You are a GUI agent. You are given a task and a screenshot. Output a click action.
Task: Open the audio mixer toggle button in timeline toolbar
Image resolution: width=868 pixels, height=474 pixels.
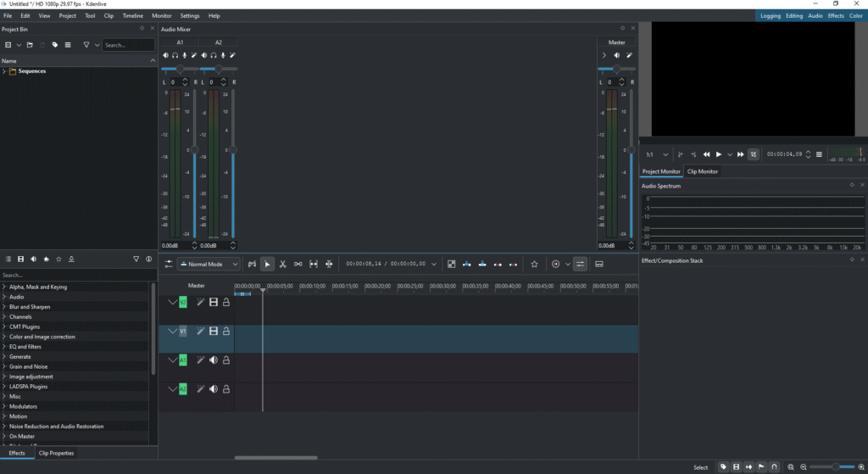580,265
